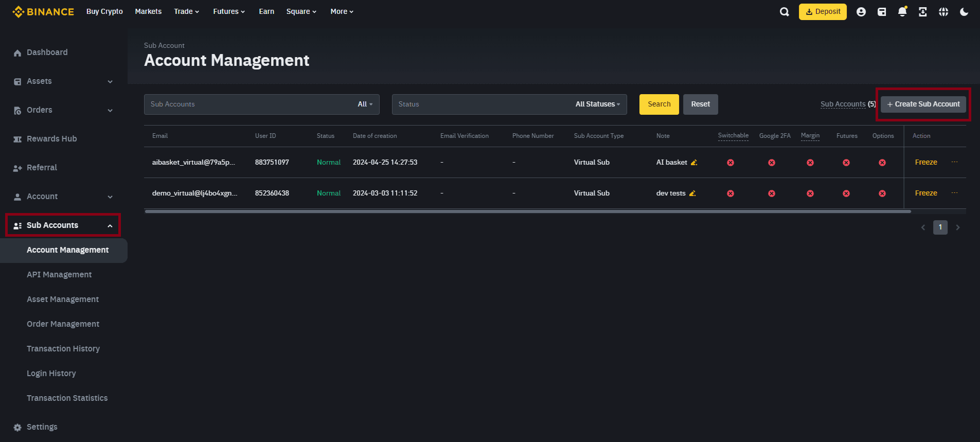Expand the Square menu
The width and height of the screenshot is (980, 442).
coord(301,11)
